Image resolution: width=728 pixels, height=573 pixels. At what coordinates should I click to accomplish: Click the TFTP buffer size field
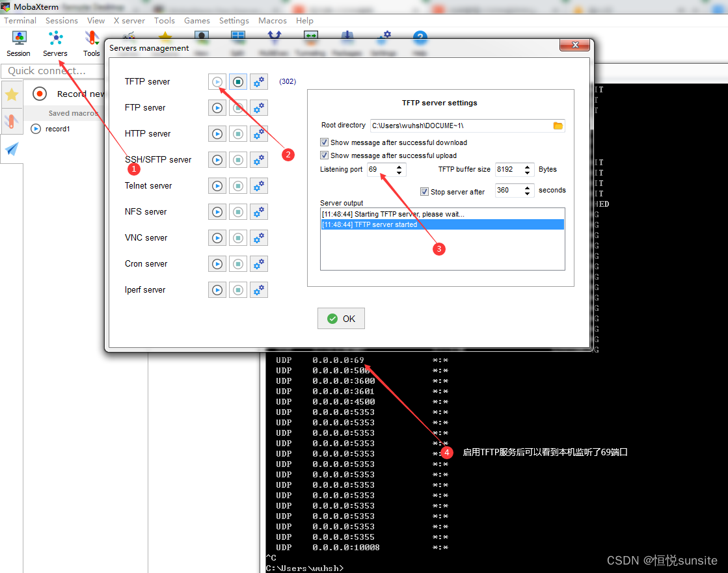509,170
